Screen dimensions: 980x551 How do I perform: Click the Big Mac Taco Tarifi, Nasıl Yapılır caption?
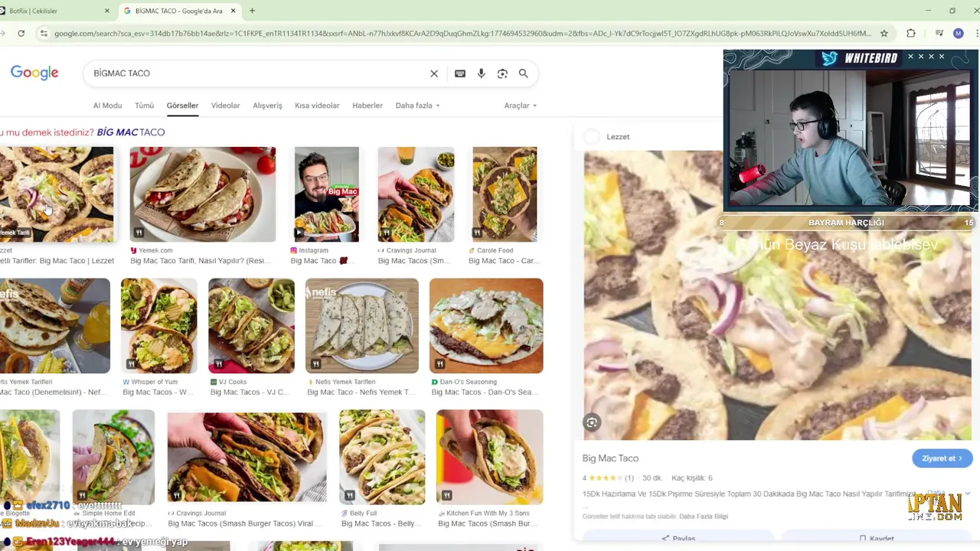(x=201, y=261)
